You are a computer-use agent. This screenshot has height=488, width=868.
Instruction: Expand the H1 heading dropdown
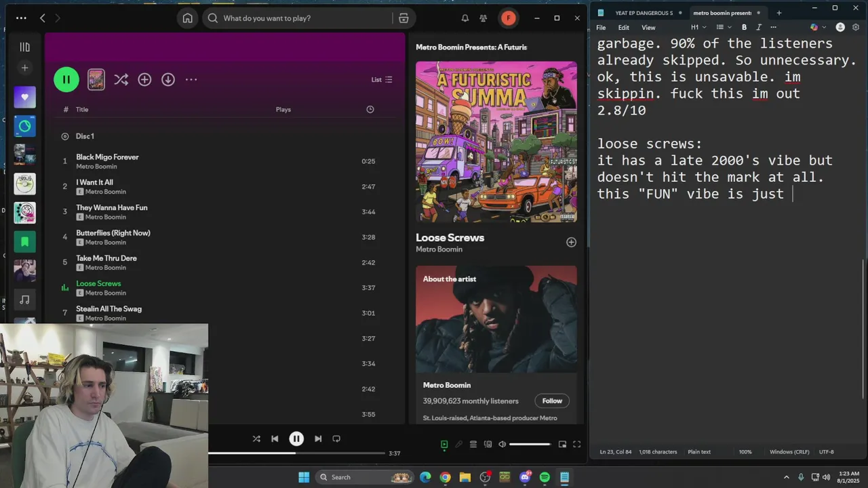click(698, 28)
